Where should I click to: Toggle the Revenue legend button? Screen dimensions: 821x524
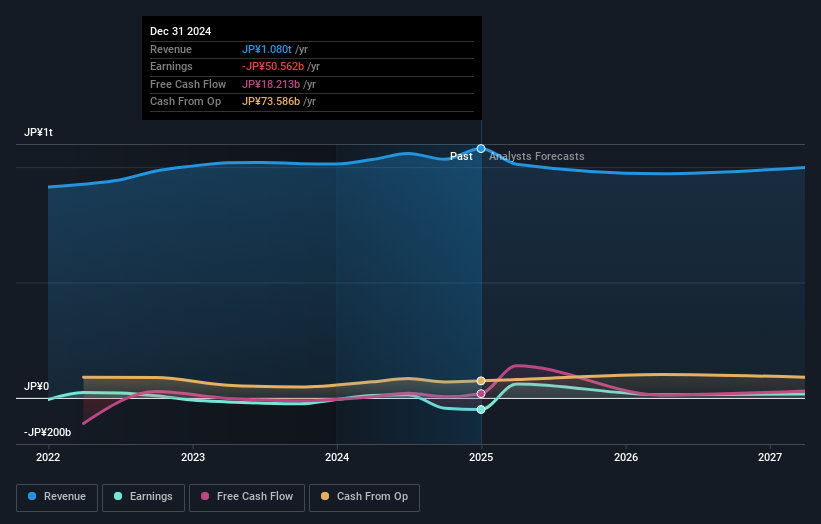click(x=57, y=497)
